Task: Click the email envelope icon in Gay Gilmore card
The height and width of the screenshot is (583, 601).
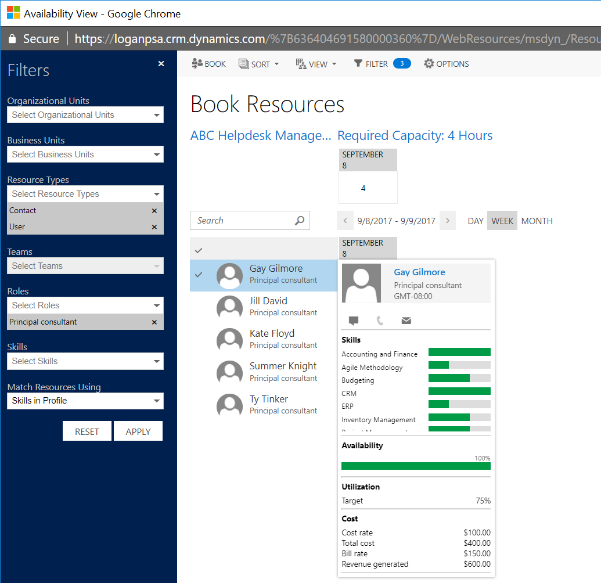Action: [x=406, y=320]
